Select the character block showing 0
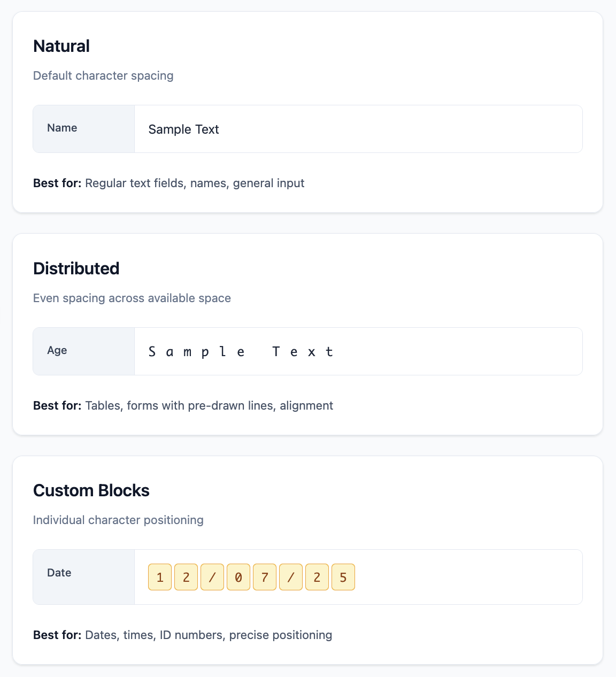The width and height of the screenshot is (616, 677). 238,577
